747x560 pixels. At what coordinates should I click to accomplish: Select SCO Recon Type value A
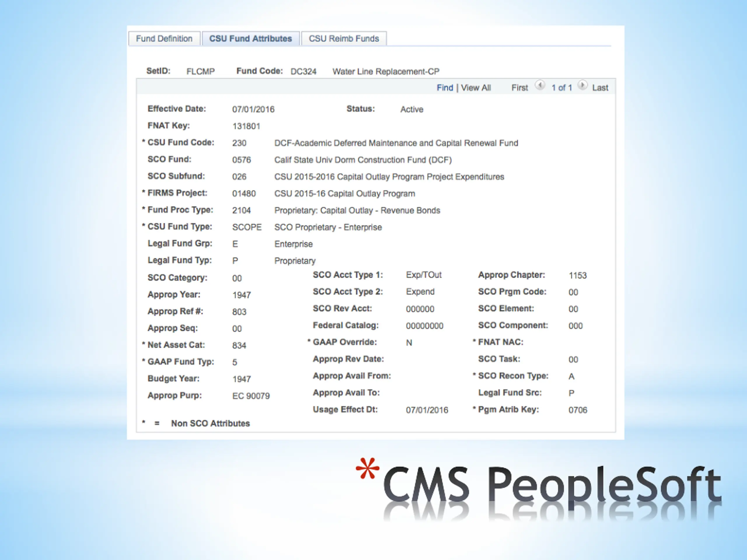coord(571,377)
